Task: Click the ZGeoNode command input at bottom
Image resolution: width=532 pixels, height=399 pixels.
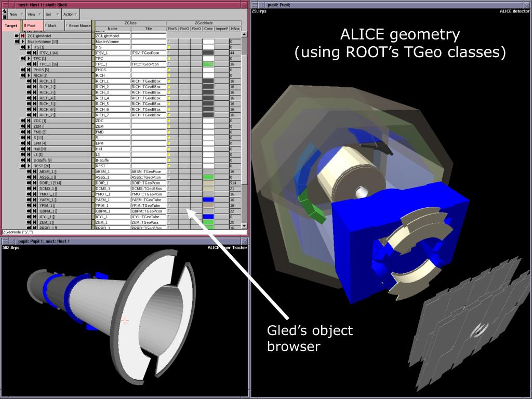Action: pos(124,232)
